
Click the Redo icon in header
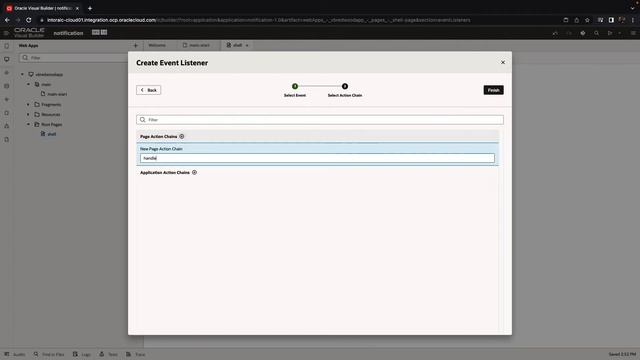pos(569,33)
